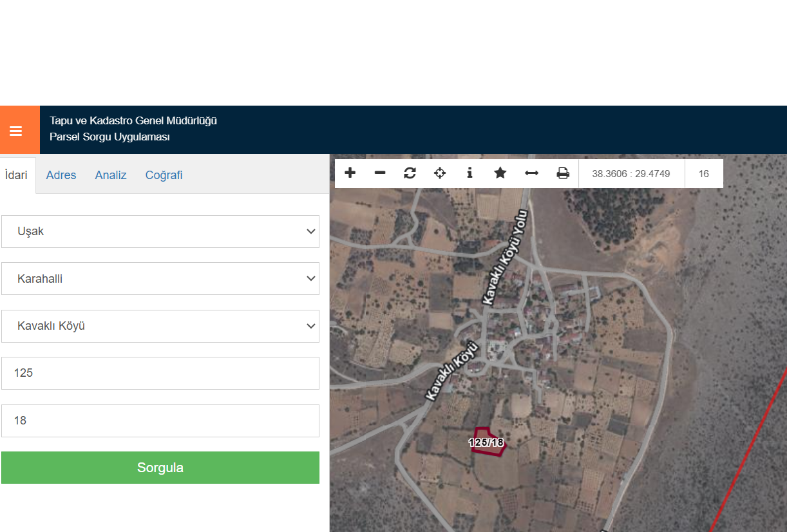Screen dimensions: 787x532
Task: Click the coordinates readout 38.3606 : 29.4749
Action: click(x=631, y=174)
